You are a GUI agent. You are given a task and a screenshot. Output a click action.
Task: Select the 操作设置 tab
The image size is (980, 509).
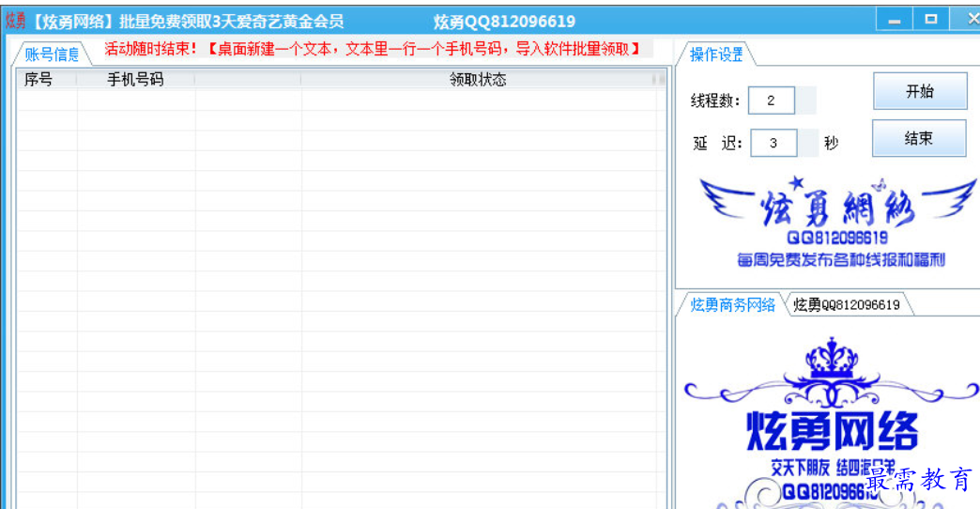716,54
